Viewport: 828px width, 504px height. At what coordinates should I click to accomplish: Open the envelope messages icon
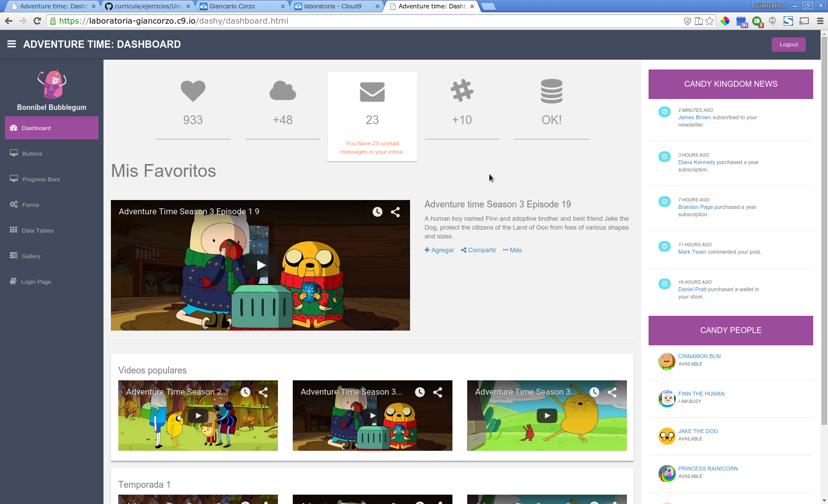(x=372, y=92)
